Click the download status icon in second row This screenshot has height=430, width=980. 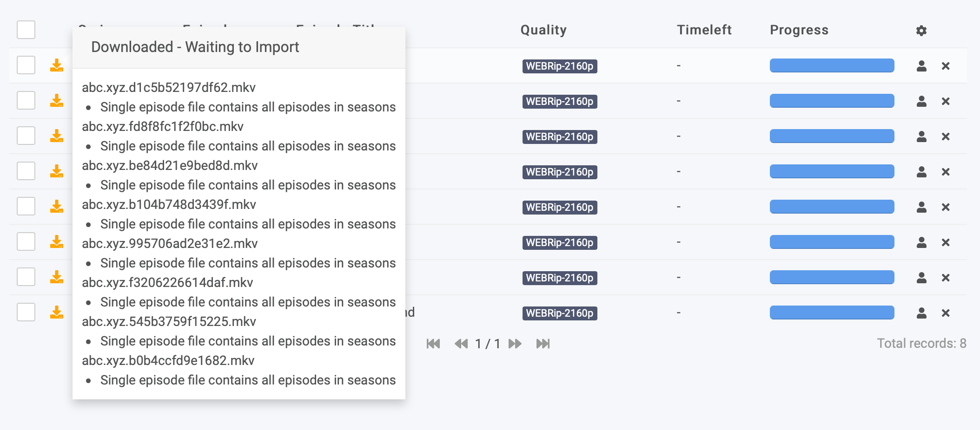pyautogui.click(x=57, y=101)
